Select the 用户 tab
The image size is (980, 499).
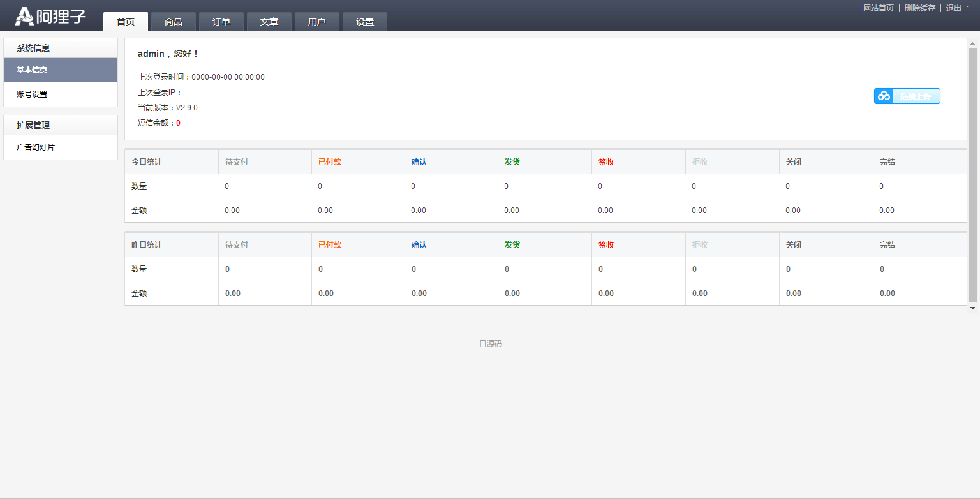[x=317, y=22]
